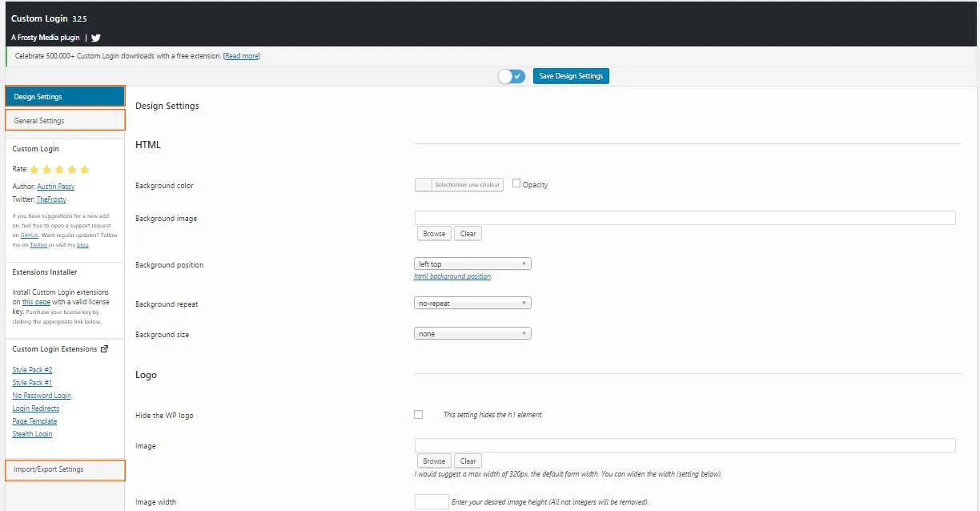Viewport: 980px width, 511px height.
Task: Click Clear for Logo image
Action: click(x=468, y=461)
